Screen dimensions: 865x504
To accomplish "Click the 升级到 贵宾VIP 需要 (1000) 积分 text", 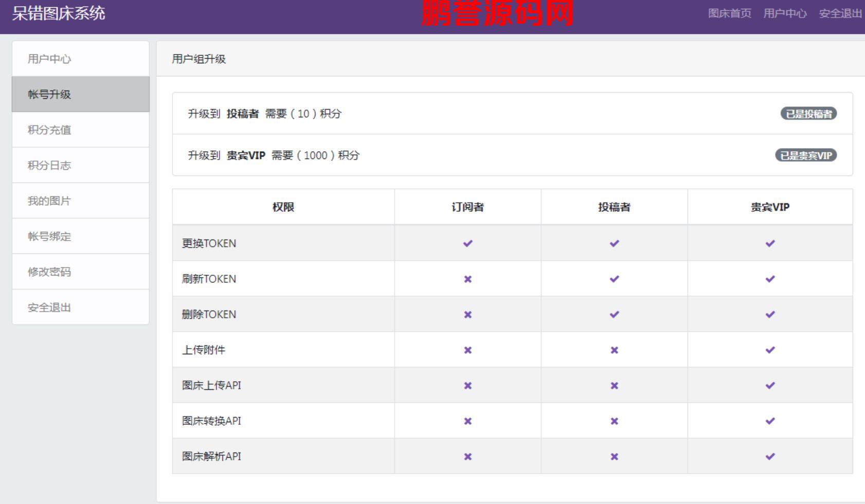I will 274,155.
